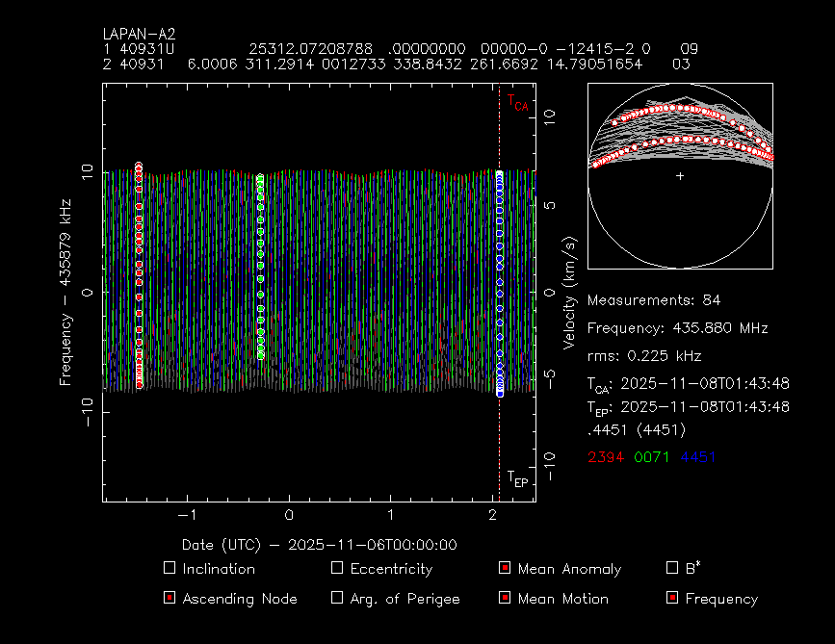The width and height of the screenshot is (835, 644).
Task: Toggle the B* drag term checkbox
Action: (672, 568)
